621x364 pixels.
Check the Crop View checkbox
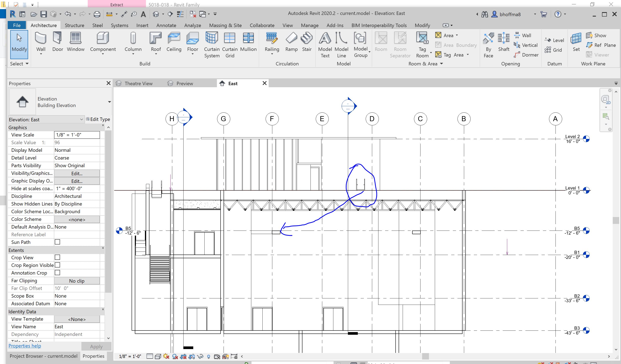[57, 257]
